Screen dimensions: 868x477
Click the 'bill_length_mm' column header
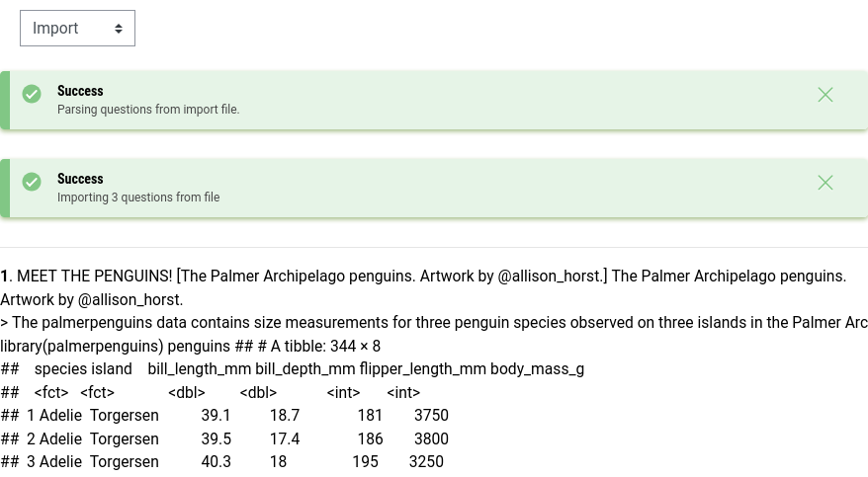click(x=200, y=369)
